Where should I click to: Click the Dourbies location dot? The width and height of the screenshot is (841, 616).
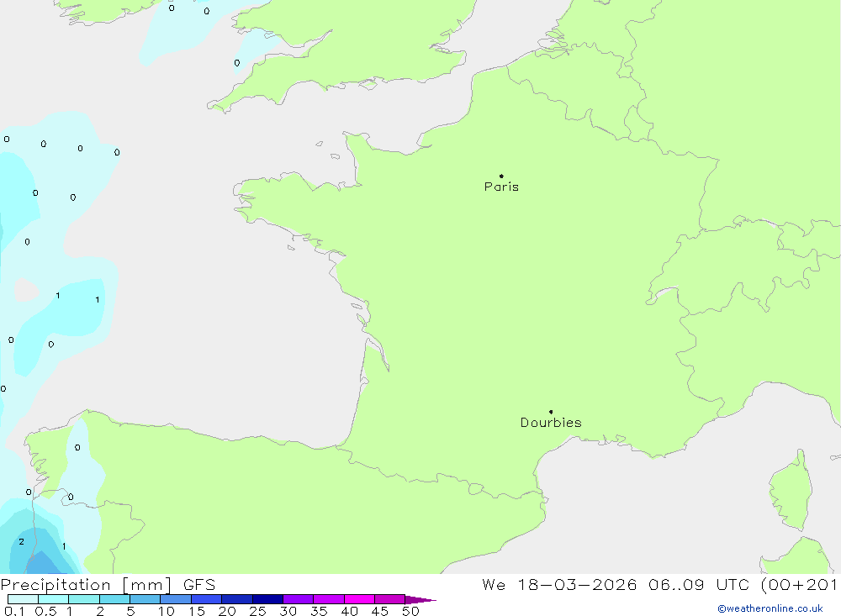point(551,412)
